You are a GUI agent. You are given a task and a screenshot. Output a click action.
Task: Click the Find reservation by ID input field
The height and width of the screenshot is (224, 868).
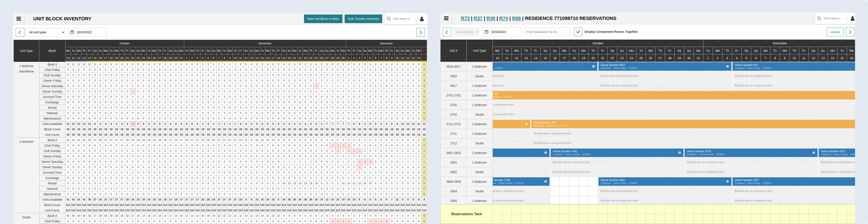pyautogui.click(x=547, y=32)
